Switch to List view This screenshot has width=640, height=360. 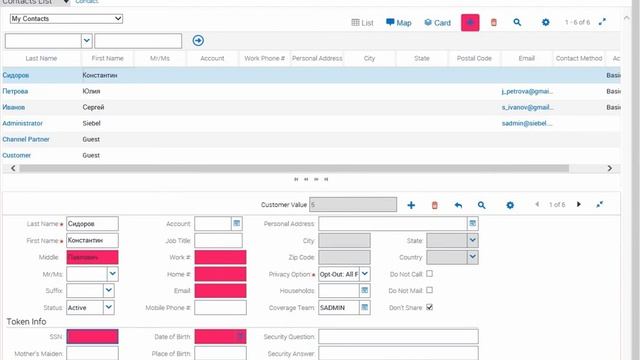(362, 23)
